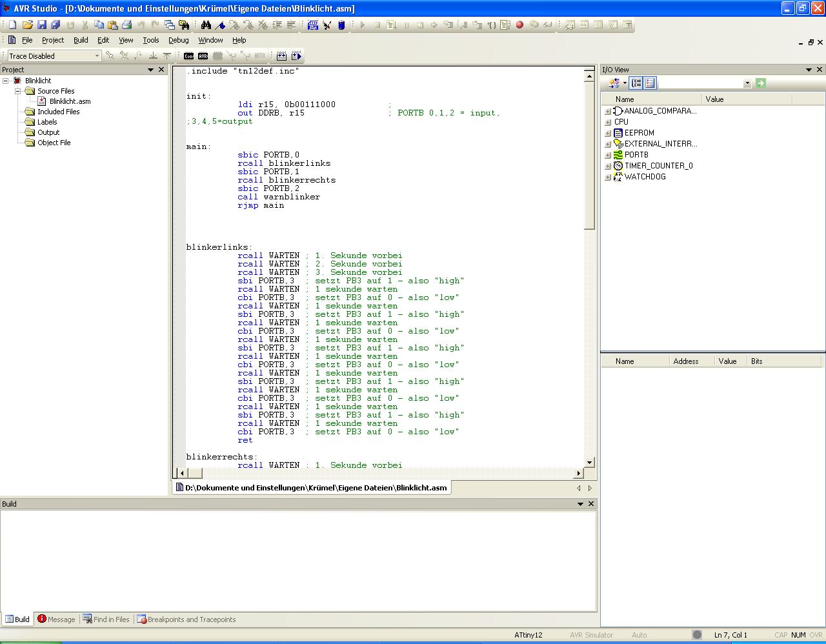Toggle a bookmark with the blue flag icon
826x644 pixels.
pos(220,25)
